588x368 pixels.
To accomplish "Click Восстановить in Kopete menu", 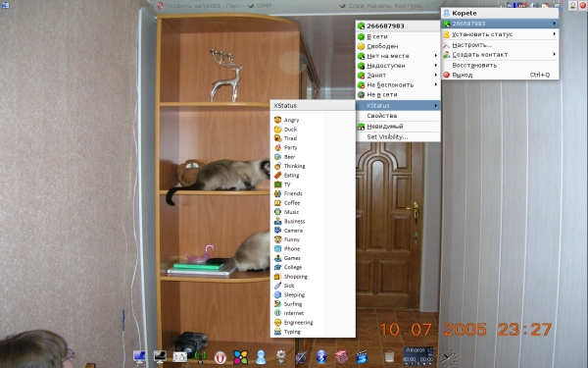I will point(500,65).
